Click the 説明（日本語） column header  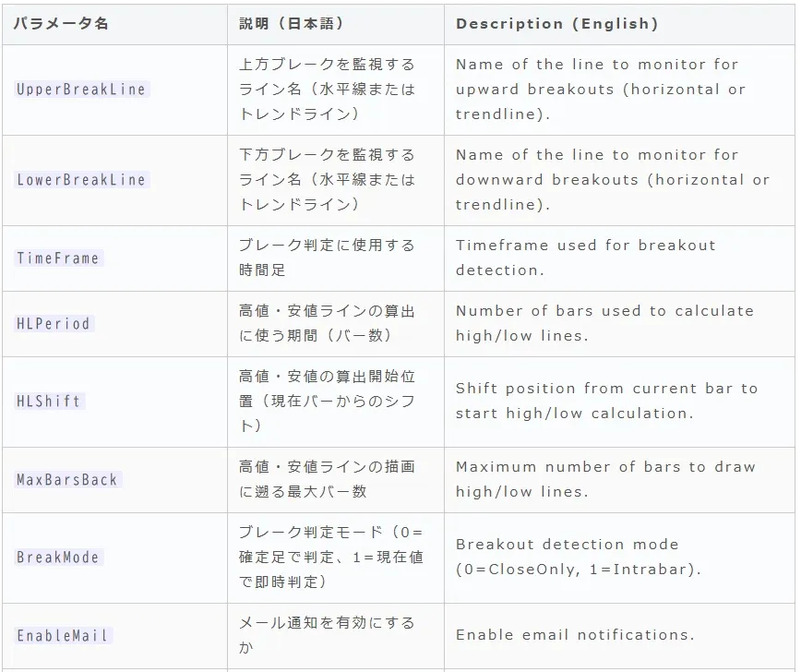pos(292,23)
